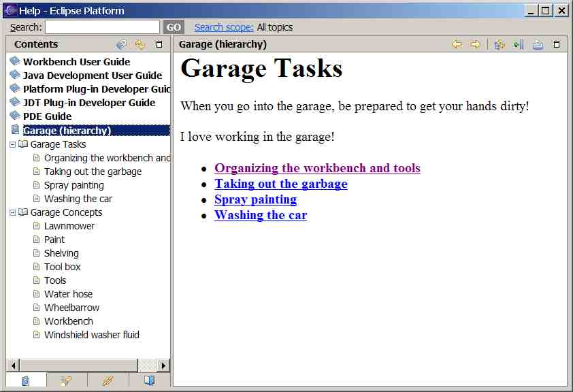
Task: Go back using the left arrow icon
Action: (457, 44)
